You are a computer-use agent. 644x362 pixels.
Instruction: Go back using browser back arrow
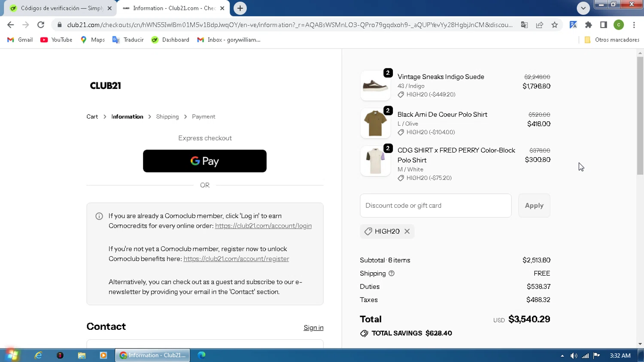(x=11, y=25)
